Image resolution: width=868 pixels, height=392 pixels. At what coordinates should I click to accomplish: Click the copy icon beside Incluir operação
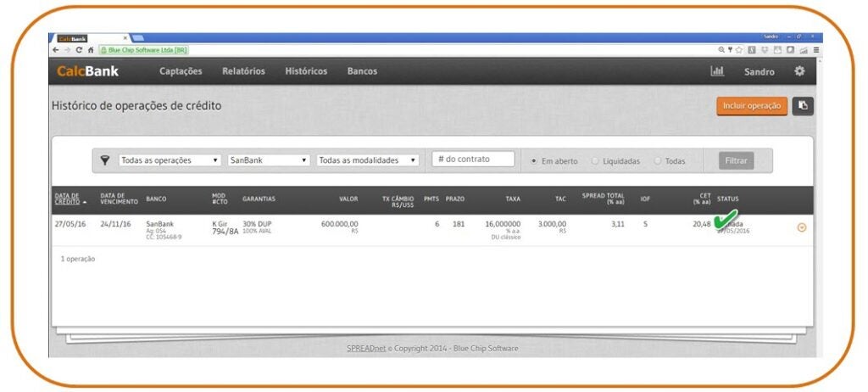click(x=803, y=106)
